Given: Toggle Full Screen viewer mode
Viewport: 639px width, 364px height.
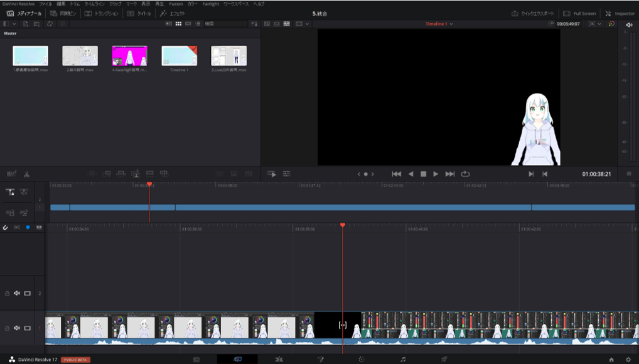Looking at the screenshot, I should 579,13.
